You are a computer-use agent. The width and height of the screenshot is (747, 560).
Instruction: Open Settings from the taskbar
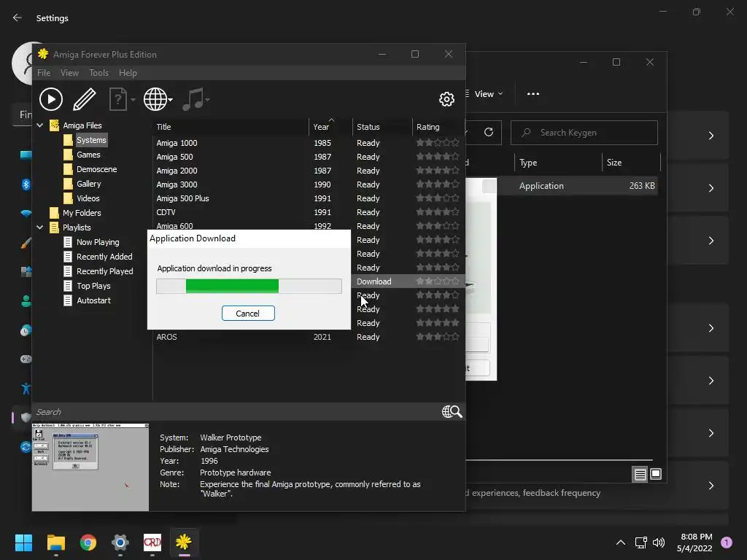120,542
